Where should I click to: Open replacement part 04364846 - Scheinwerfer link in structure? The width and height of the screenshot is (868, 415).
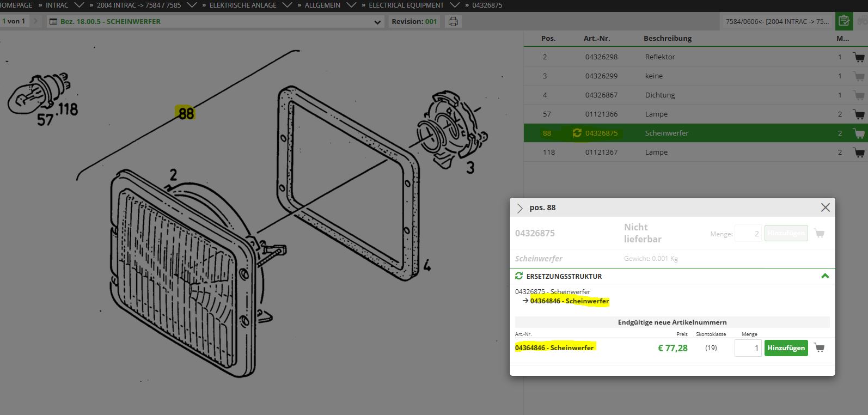coord(569,301)
